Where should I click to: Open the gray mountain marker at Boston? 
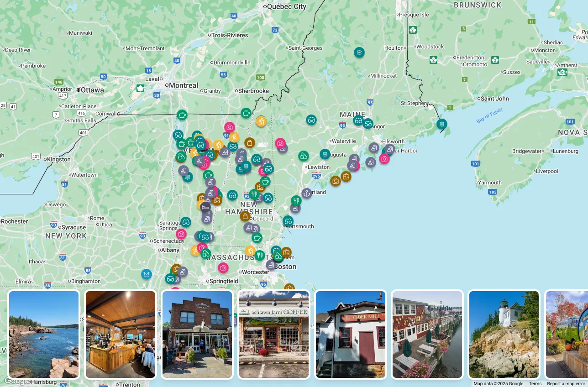coord(272,265)
